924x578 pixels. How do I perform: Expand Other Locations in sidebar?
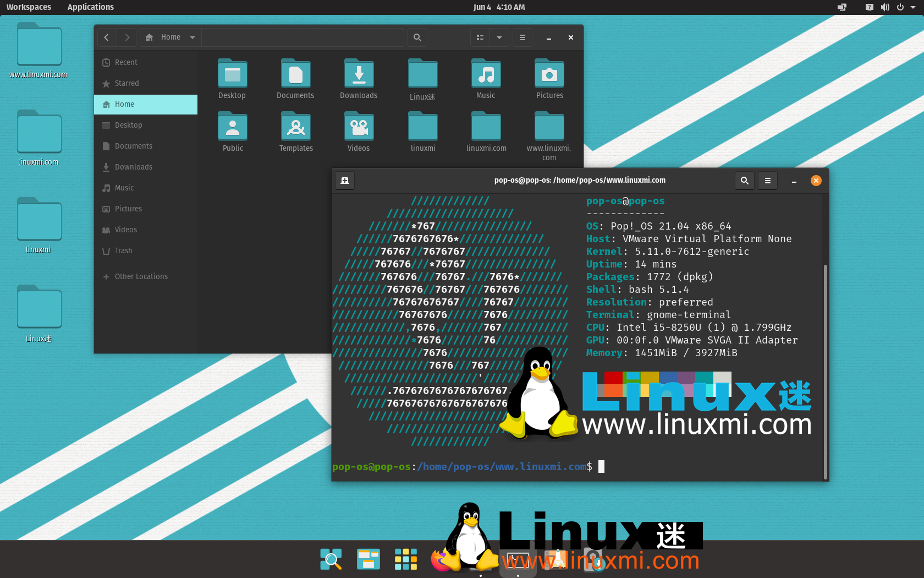146,276
